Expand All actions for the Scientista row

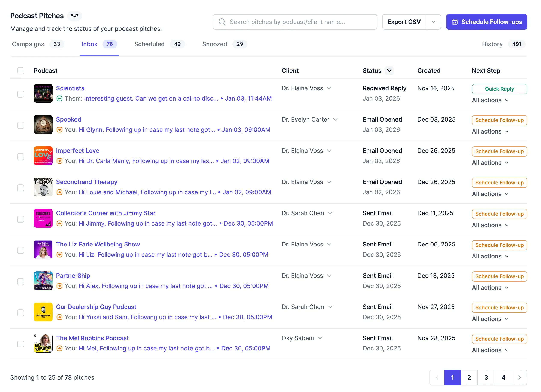(490, 100)
